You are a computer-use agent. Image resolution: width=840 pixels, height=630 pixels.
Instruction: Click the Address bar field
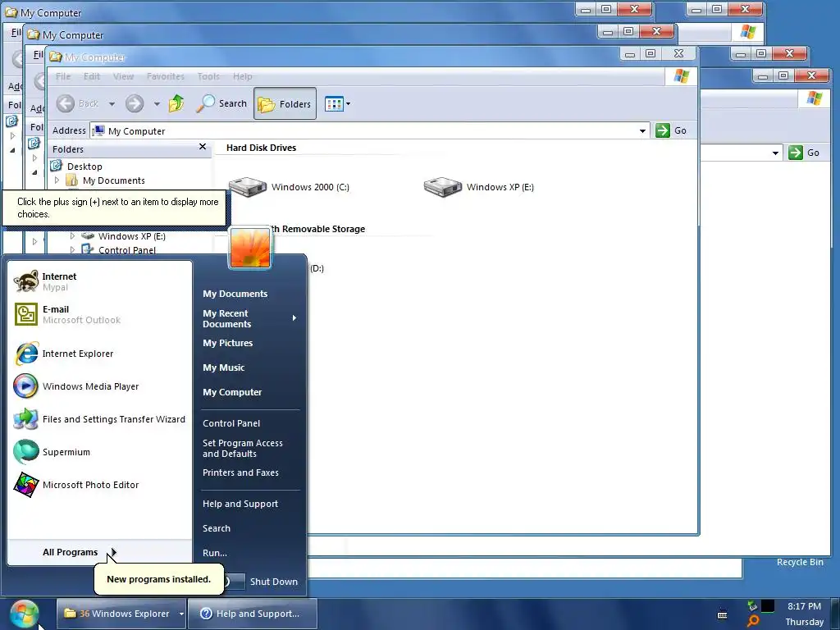pos(369,130)
